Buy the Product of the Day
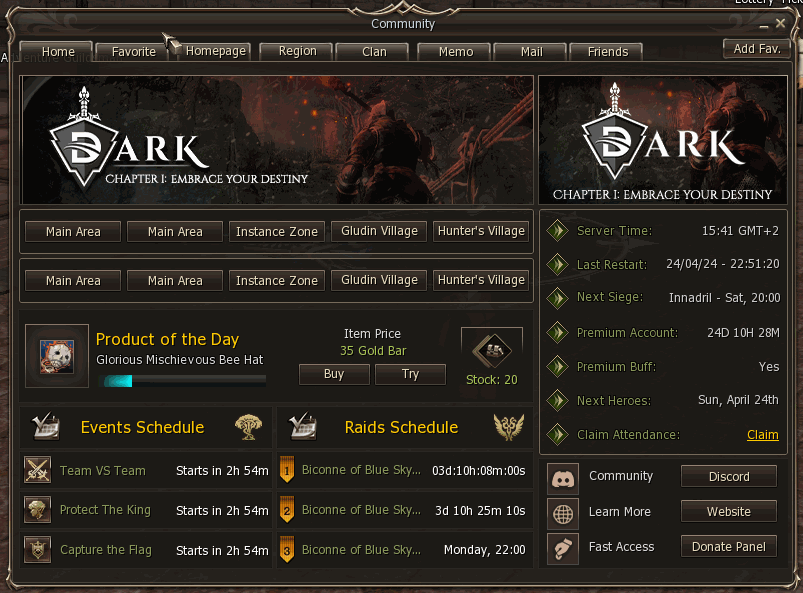This screenshot has width=803, height=593. (x=334, y=374)
